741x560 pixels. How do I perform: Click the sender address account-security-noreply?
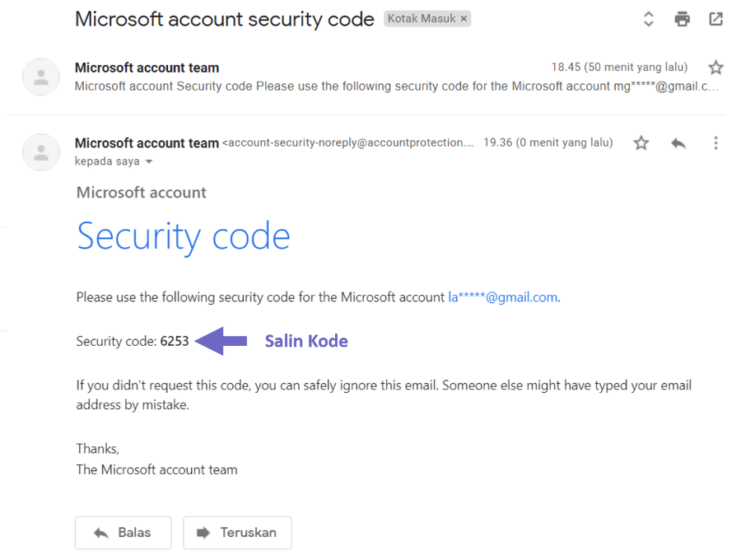347,142
